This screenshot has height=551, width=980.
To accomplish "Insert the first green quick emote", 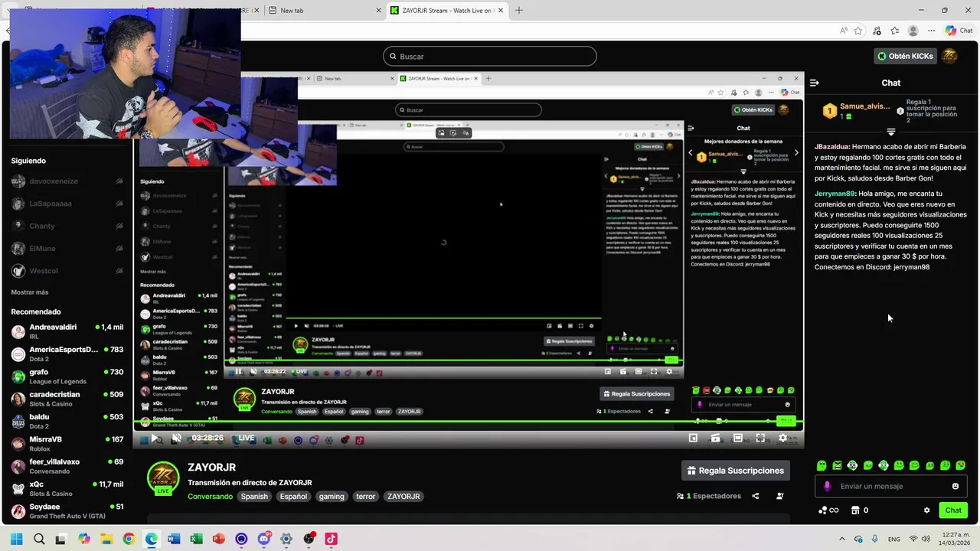I will click(822, 465).
